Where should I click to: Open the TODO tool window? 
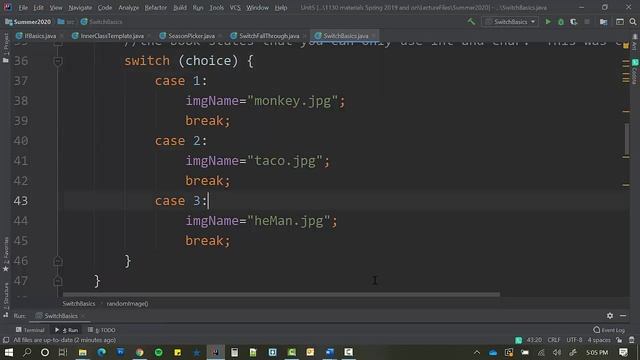coord(101,330)
